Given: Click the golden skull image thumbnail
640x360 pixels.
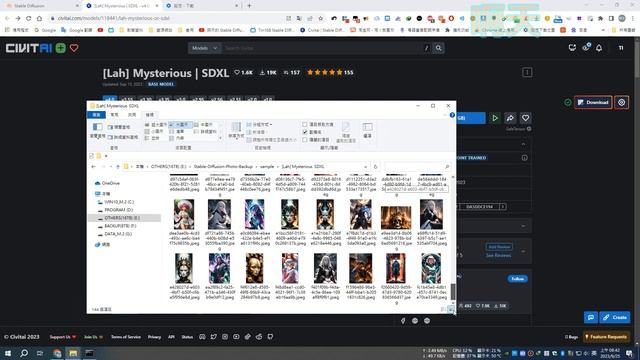Looking at the screenshot, I should (396, 218).
